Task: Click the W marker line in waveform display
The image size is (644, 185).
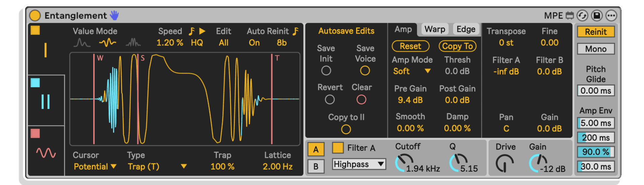Action: [x=94, y=99]
